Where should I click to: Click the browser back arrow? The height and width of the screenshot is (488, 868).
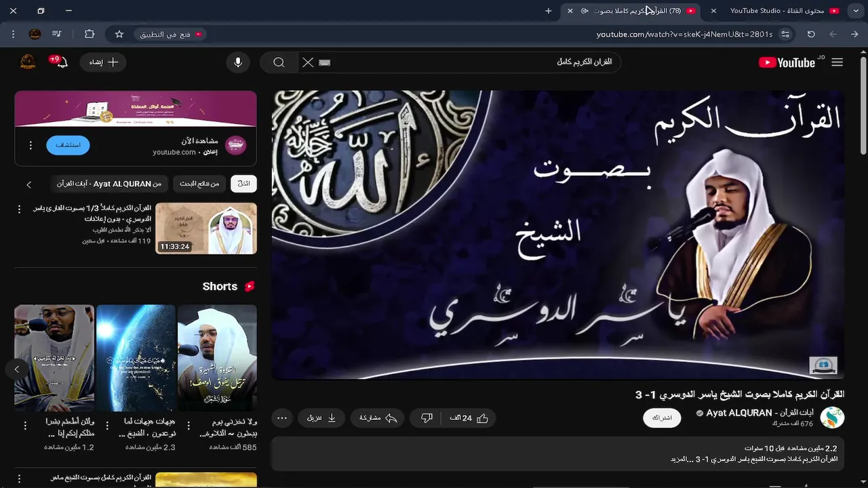click(854, 34)
